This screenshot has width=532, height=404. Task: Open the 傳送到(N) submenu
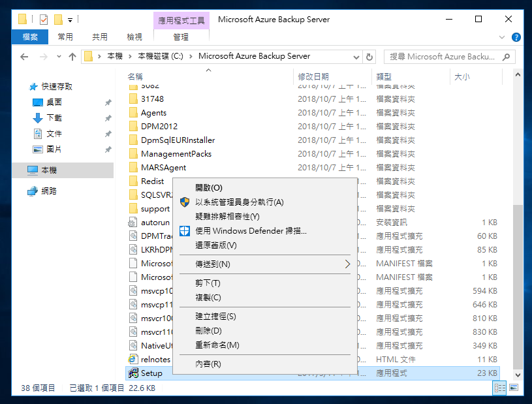tap(265, 264)
